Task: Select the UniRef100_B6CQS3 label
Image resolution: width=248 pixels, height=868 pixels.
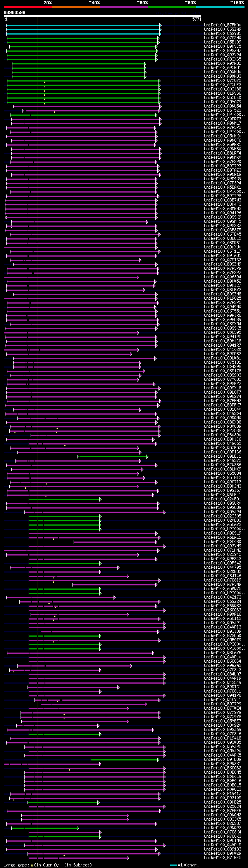Action: [x=222, y=610]
